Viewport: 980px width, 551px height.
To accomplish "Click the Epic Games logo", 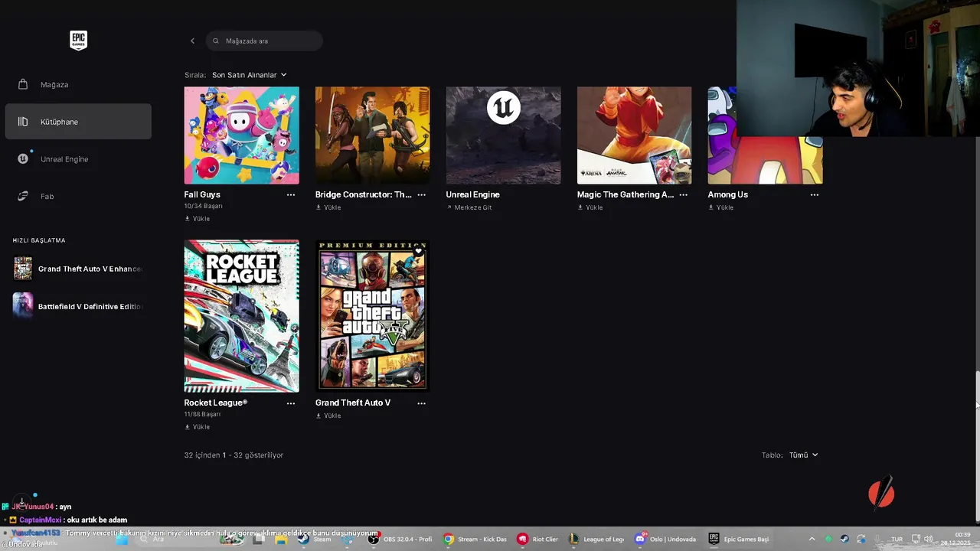I will click(78, 41).
